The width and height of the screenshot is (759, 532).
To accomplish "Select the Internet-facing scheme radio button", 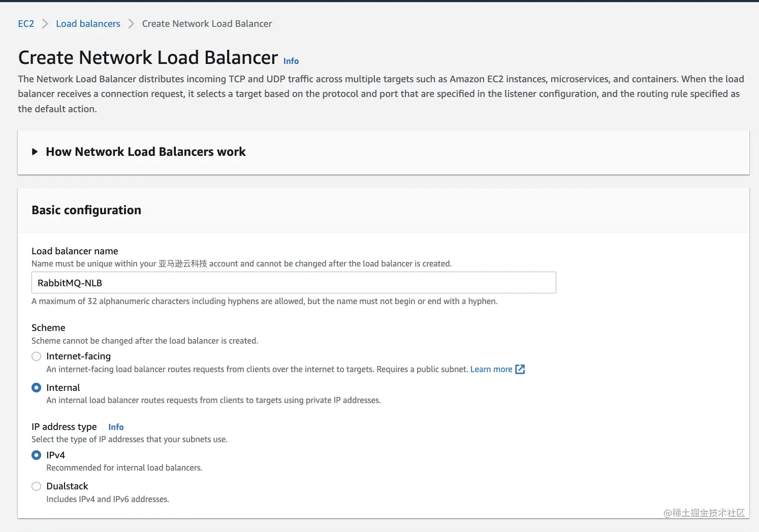I will (x=37, y=356).
